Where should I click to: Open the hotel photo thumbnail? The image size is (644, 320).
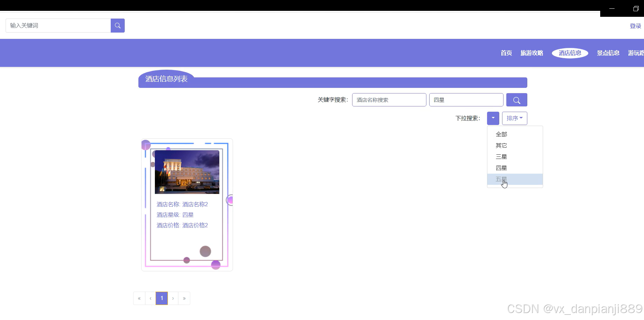tap(187, 172)
